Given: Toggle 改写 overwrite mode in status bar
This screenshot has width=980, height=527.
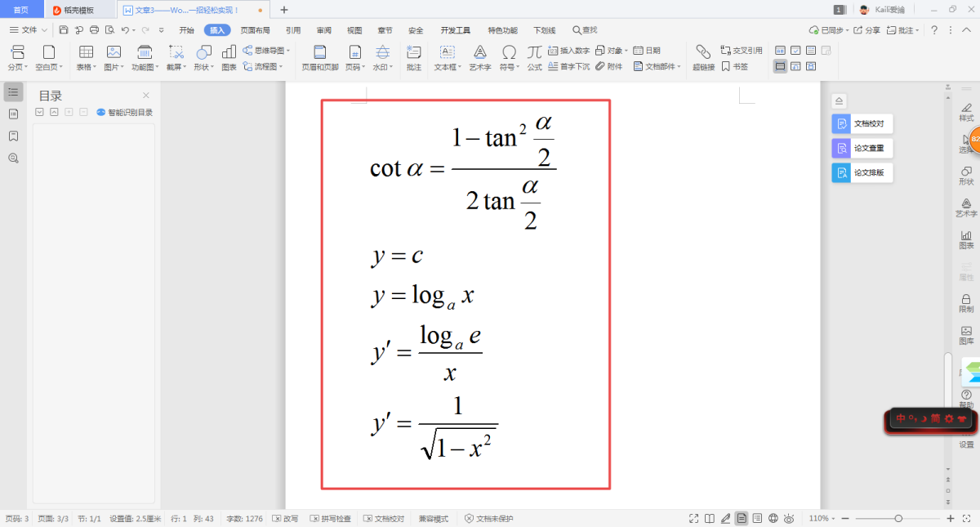Looking at the screenshot, I should pyautogui.click(x=285, y=519).
